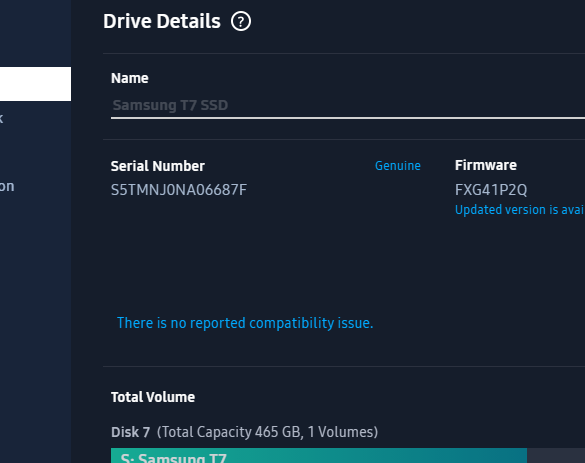Click the Disk 7 total capacity text
This screenshot has height=463, width=585.
pos(244,432)
